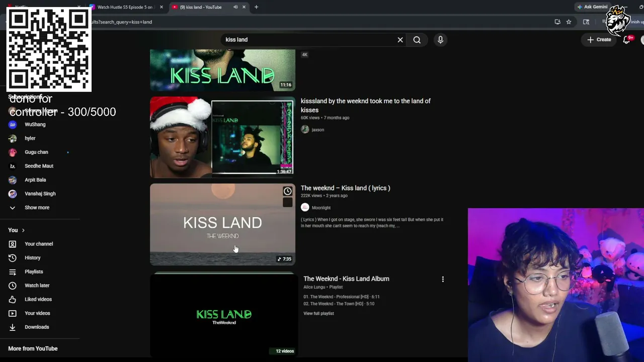Viewport: 644px width, 362px height.
Task: Click the jaxson channel avatar
Action: pos(305,129)
